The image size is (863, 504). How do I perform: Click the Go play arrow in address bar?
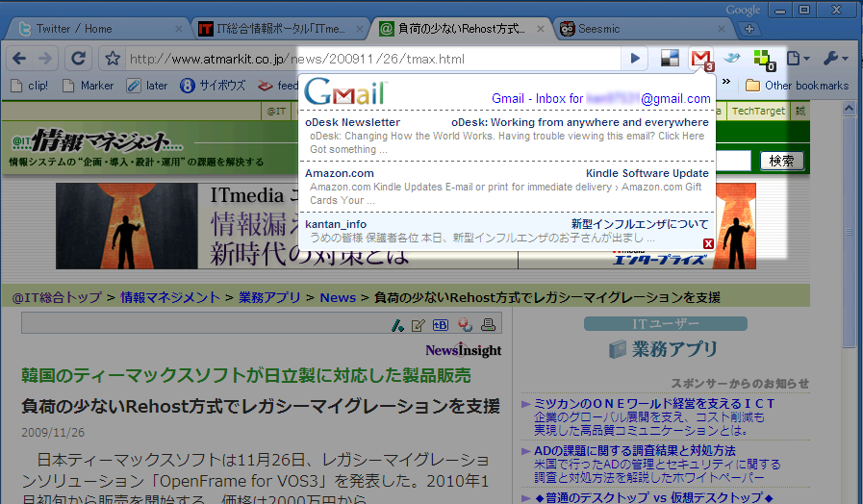coord(635,59)
